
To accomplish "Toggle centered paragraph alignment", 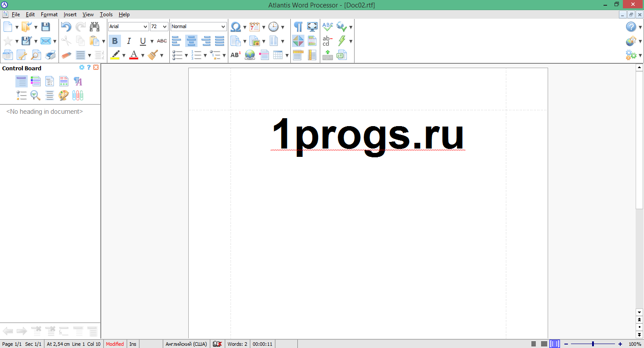I will [x=191, y=40].
